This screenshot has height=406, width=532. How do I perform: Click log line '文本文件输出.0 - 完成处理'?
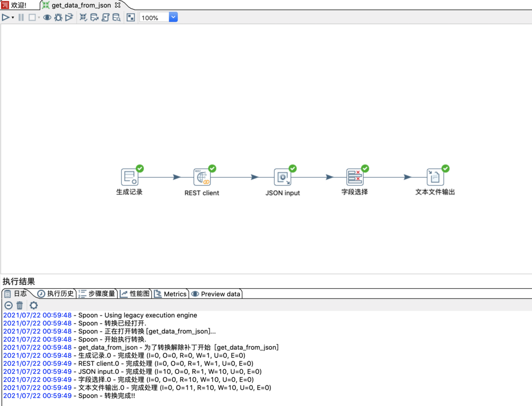137,388
